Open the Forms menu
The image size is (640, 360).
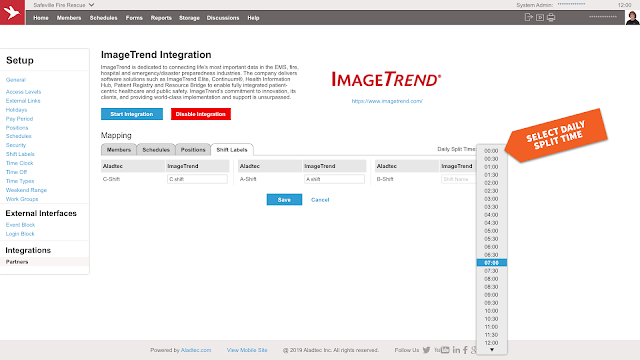(x=134, y=18)
